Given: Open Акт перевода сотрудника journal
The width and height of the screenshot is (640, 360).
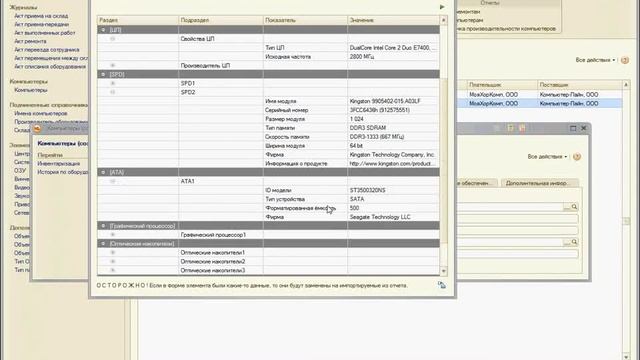Looking at the screenshot, I should [47, 50].
